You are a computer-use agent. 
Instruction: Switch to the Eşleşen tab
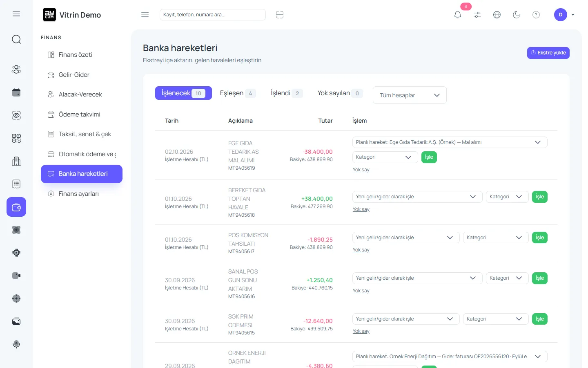point(238,93)
